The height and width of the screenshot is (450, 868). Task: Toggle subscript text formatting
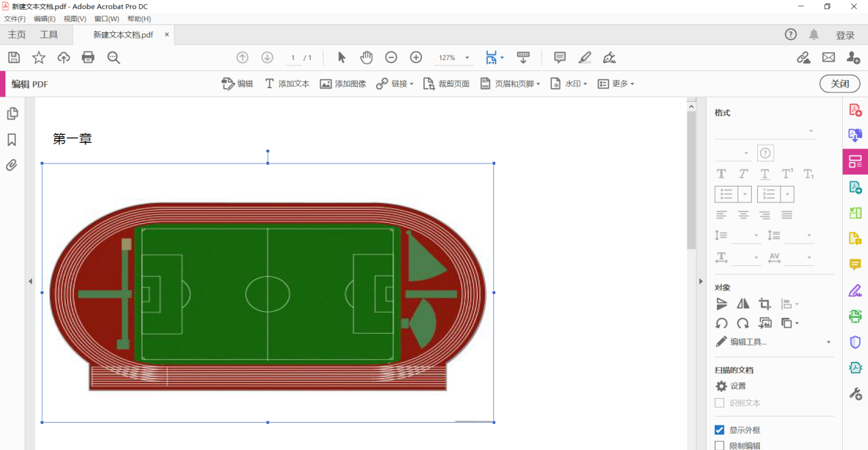pyautogui.click(x=808, y=174)
